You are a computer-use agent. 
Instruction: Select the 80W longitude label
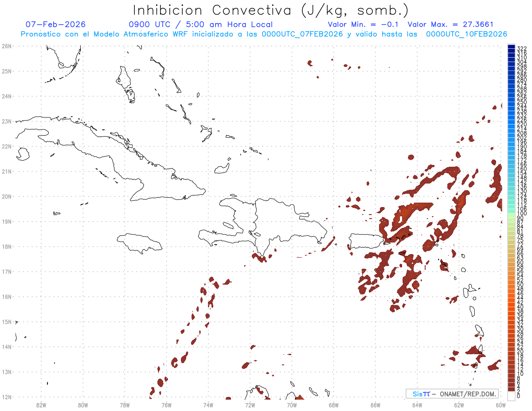(83, 405)
